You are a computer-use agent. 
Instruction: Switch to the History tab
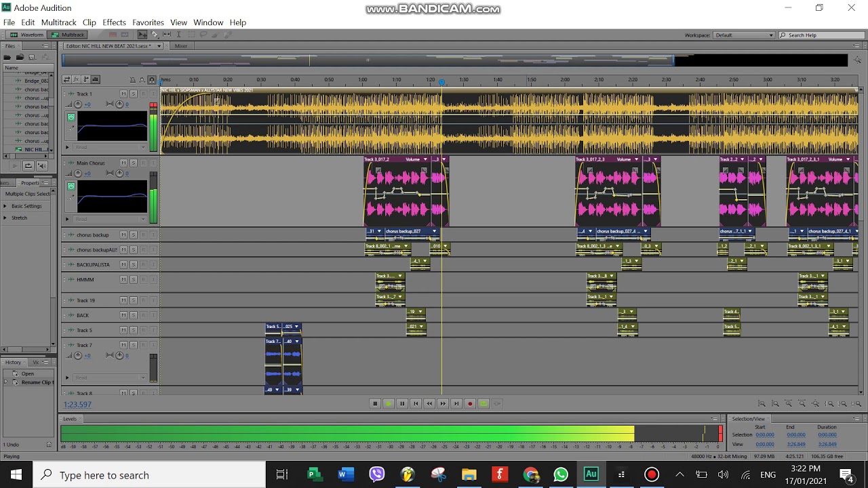[x=14, y=363]
